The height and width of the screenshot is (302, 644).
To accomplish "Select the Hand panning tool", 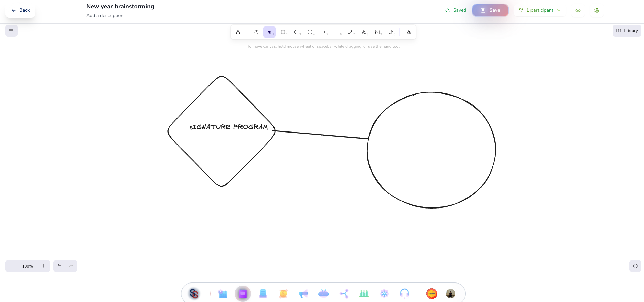I will click(x=256, y=32).
